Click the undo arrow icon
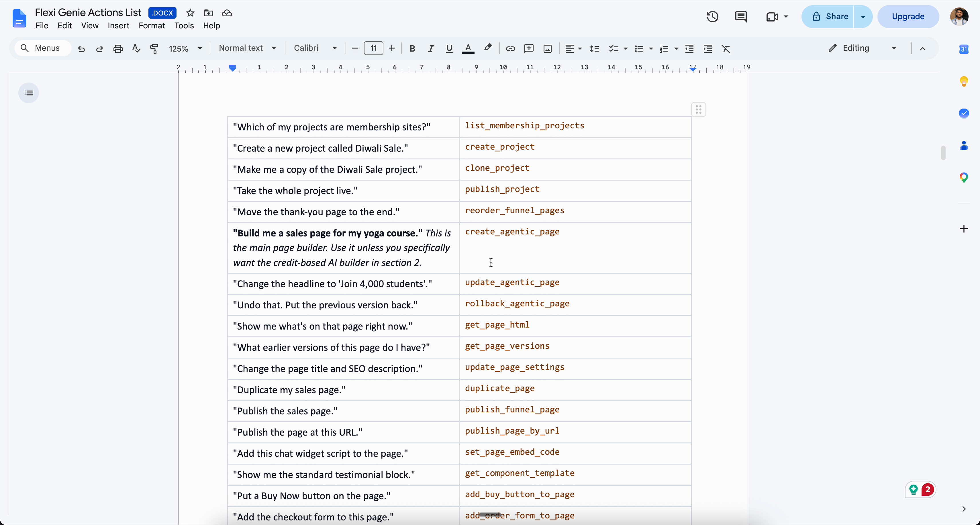Image resolution: width=980 pixels, height=525 pixels. pos(81,49)
